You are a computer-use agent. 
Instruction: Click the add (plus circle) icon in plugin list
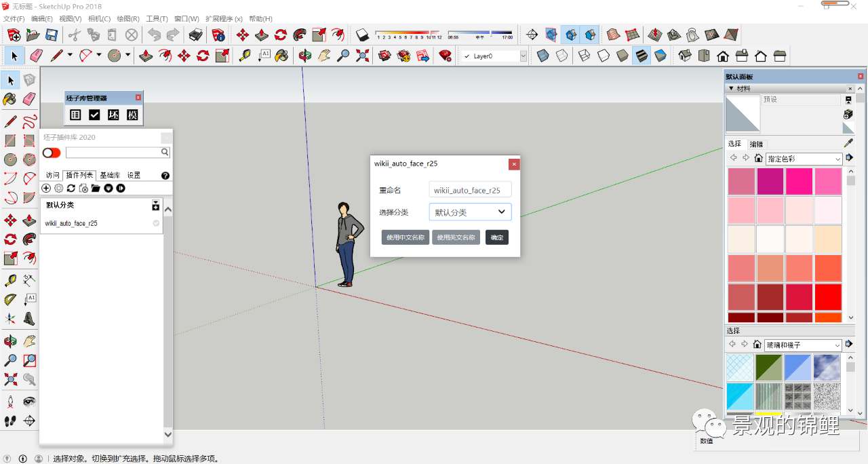pos(46,188)
